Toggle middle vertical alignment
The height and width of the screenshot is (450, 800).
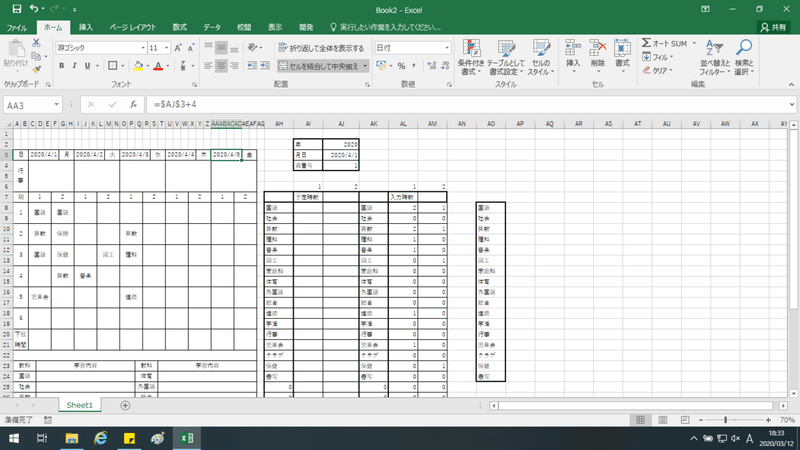click(x=221, y=48)
